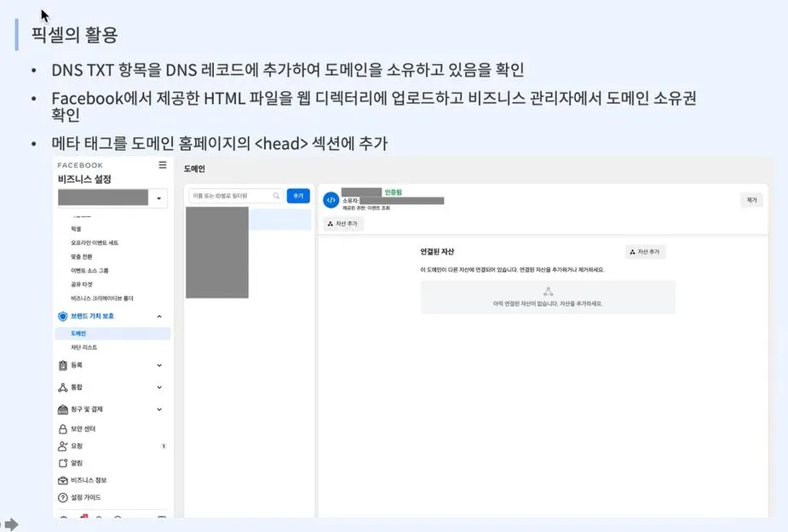
Task: Click the blue 추가 button
Action: [x=297, y=195]
